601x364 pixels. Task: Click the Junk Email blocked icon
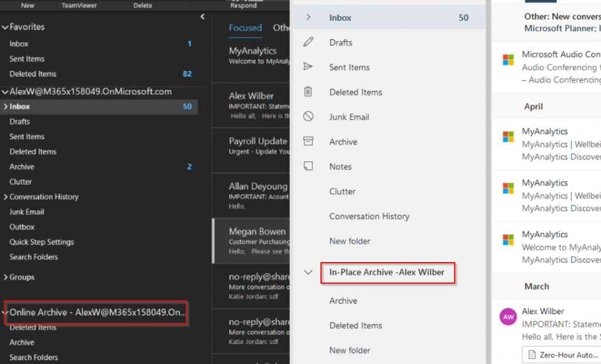coord(308,117)
